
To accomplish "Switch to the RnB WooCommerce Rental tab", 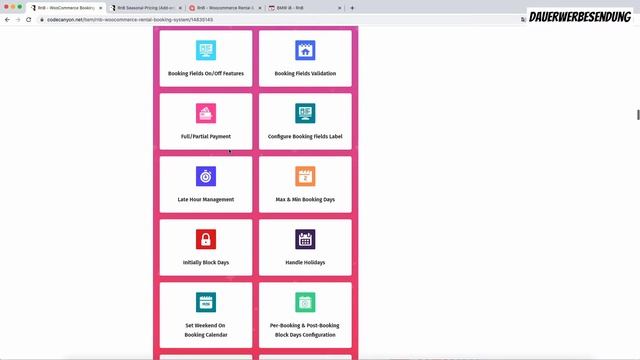I will point(225,8).
